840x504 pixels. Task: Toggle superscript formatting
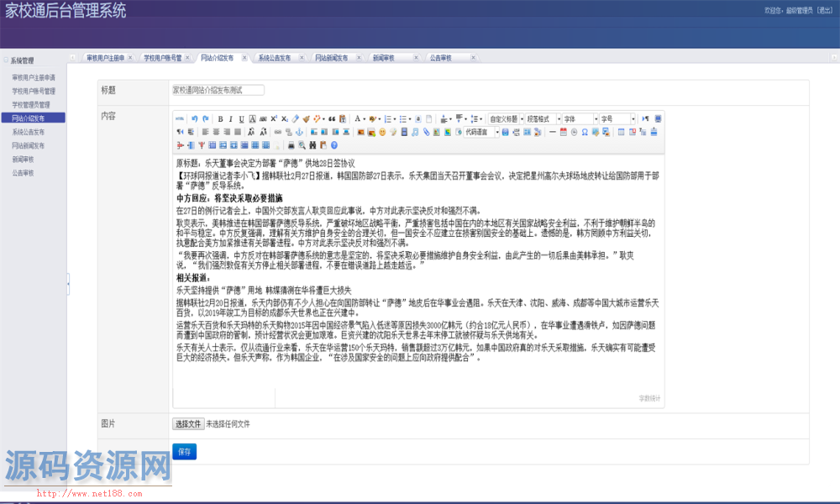point(274,119)
